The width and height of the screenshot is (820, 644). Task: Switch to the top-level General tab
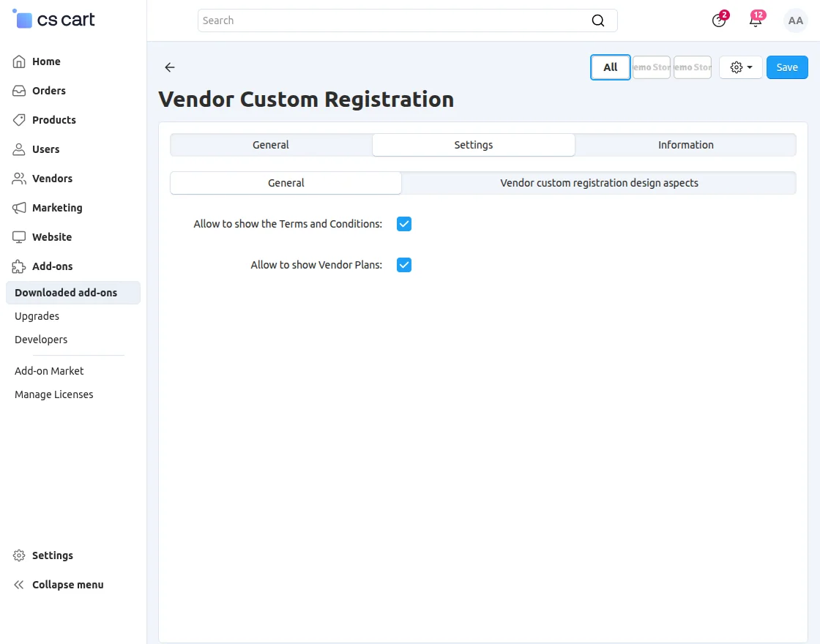pos(271,145)
